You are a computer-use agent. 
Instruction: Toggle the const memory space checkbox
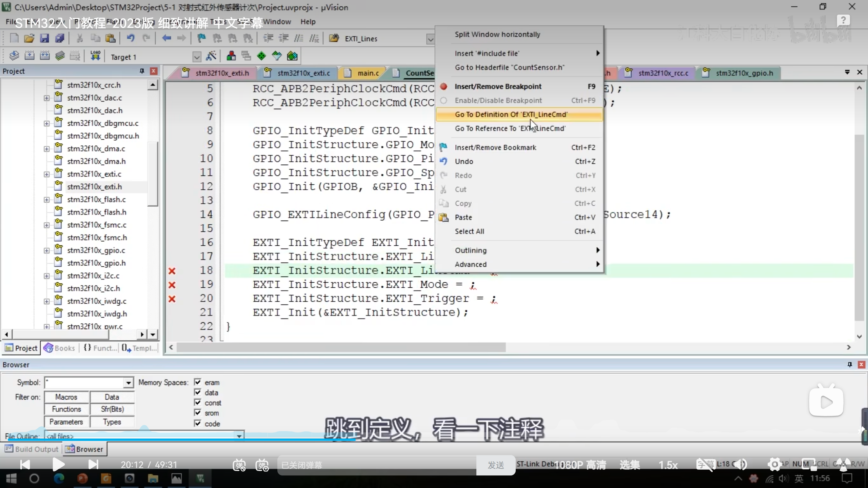click(198, 403)
